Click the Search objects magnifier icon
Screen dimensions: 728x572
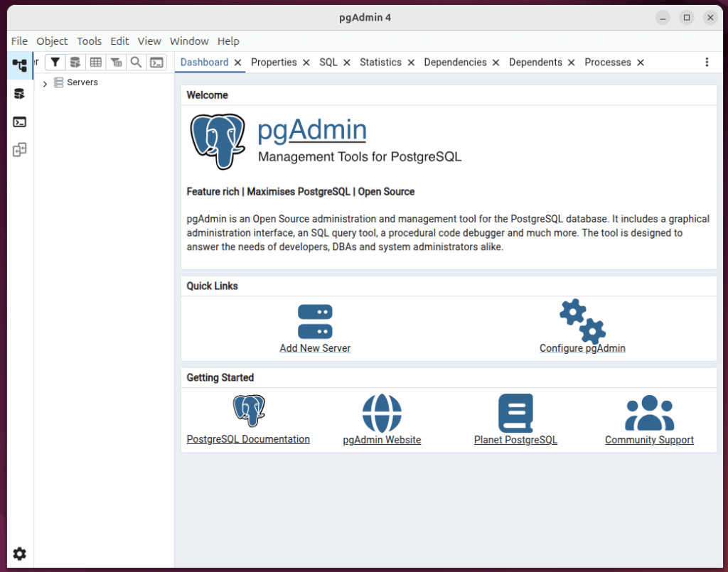tap(136, 62)
